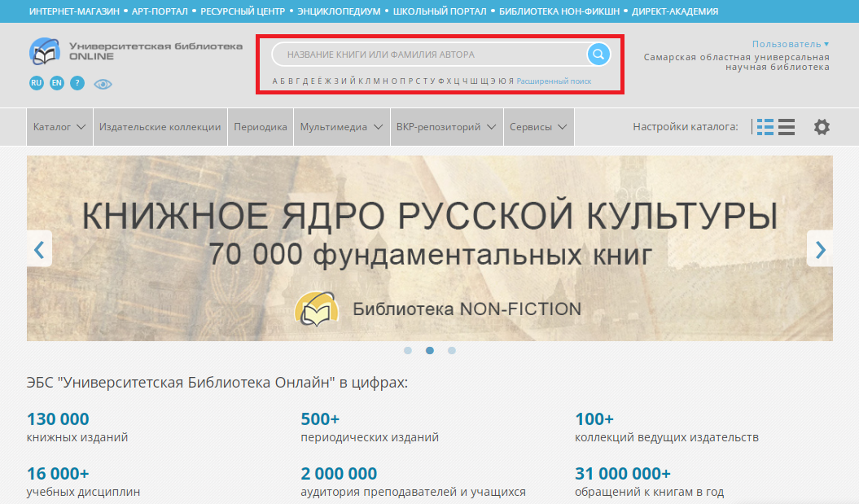Select the compact lines view icon
The width and height of the screenshot is (859, 504).
tap(787, 127)
